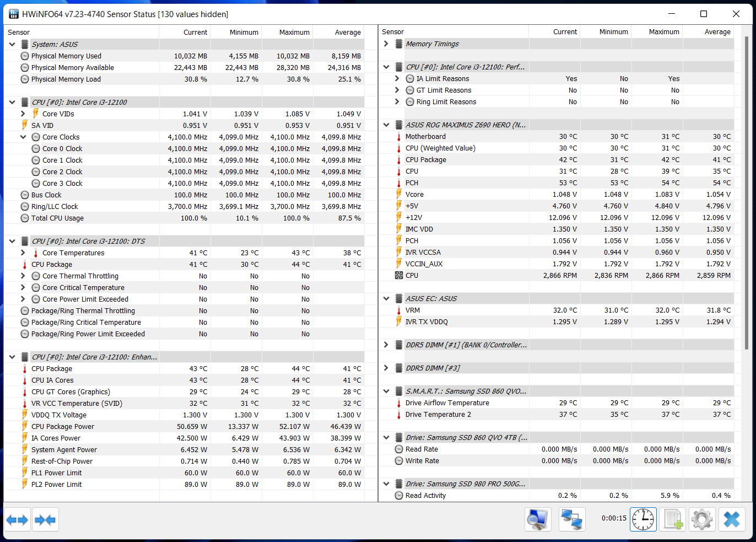Expand the Core Temperatures row
This screenshot has height=542, width=756.
(23, 253)
